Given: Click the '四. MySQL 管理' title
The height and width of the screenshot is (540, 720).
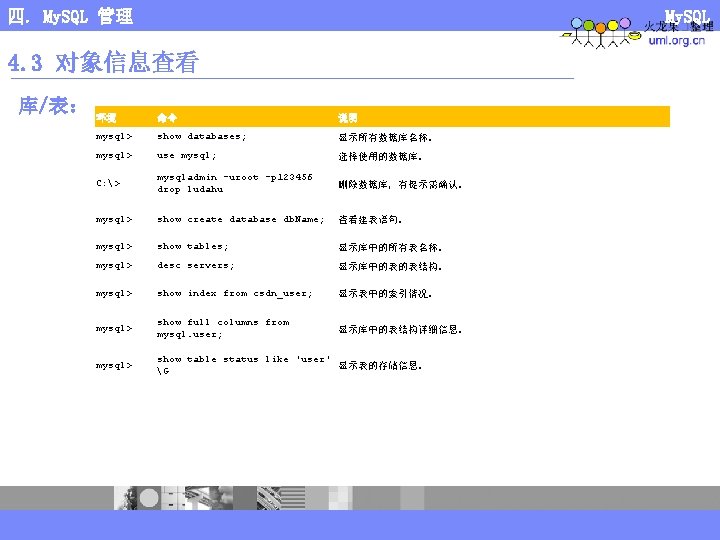Looking at the screenshot, I should click(70, 17).
